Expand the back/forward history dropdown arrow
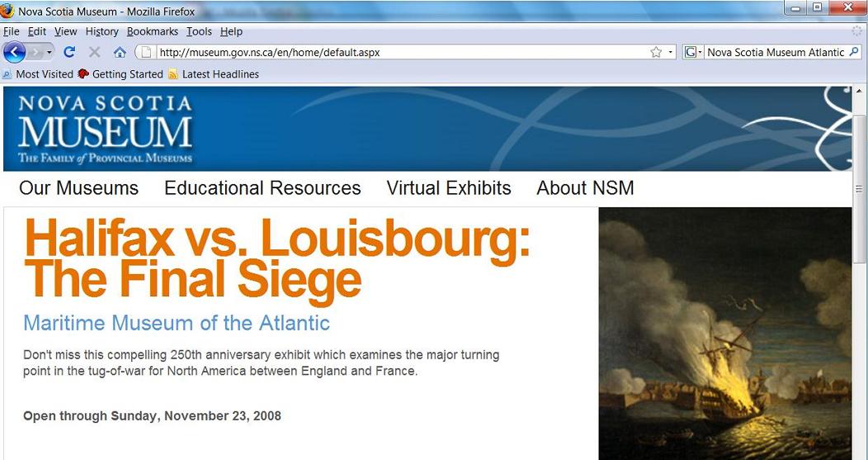This screenshot has width=868, height=460. tap(50, 53)
